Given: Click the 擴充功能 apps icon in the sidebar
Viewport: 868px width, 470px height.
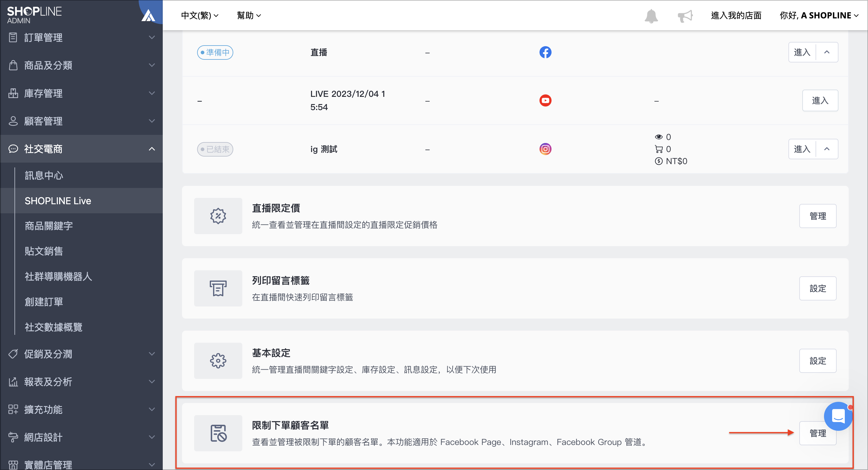Looking at the screenshot, I should coord(13,409).
